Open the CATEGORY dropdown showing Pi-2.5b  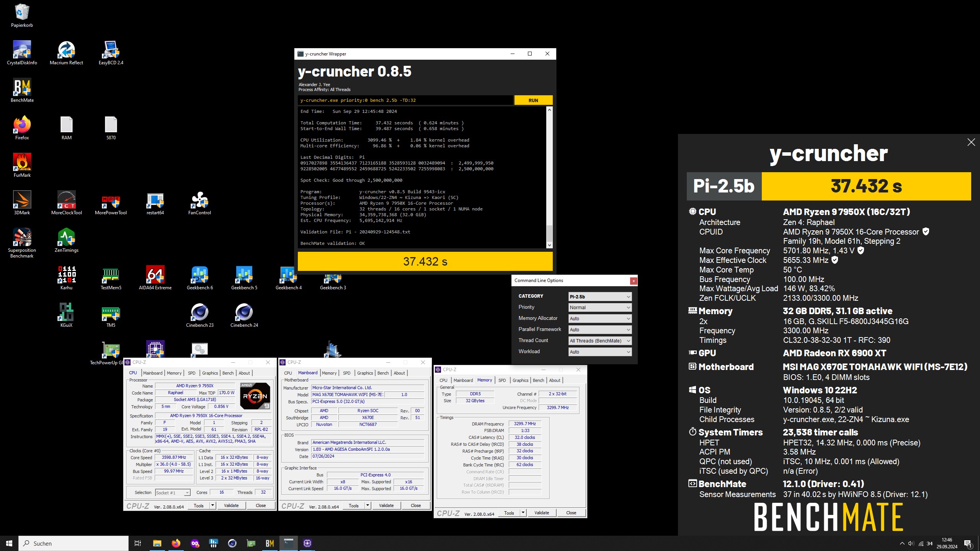[600, 297]
